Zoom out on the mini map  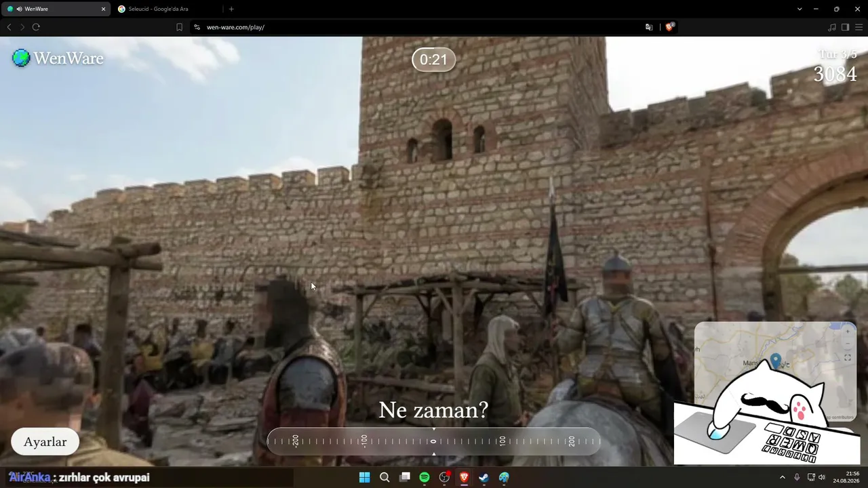847,343
